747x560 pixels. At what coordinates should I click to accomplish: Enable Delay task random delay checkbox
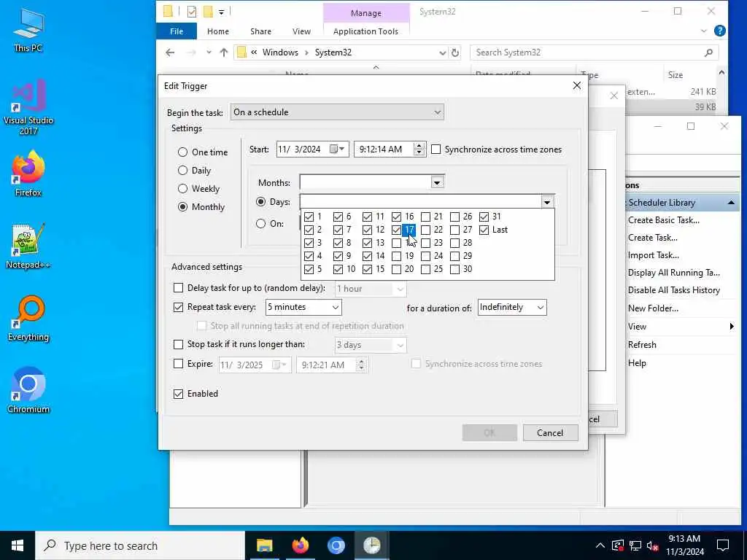(178, 287)
